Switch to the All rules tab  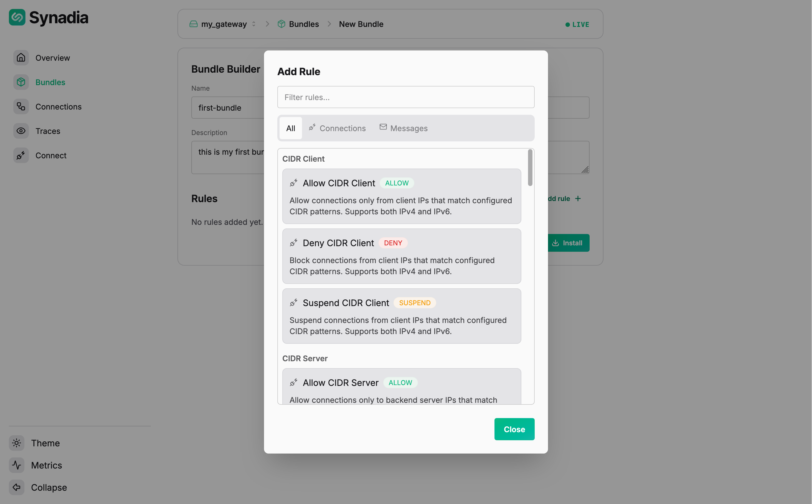pyautogui.click(x=291, y=128)
